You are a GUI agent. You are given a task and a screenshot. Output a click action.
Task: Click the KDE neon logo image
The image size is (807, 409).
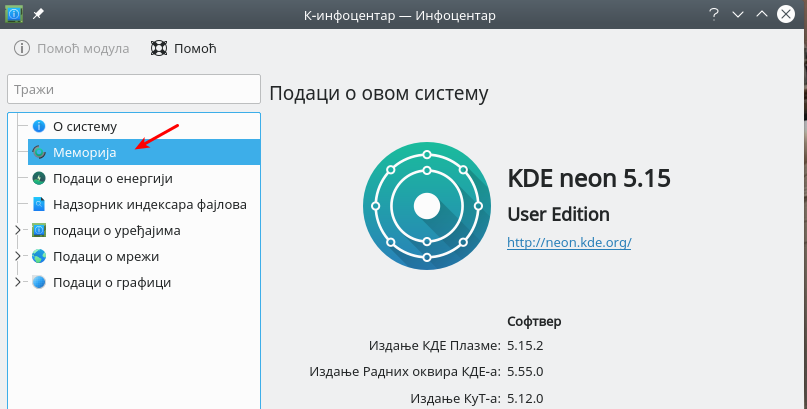[427, 206]
